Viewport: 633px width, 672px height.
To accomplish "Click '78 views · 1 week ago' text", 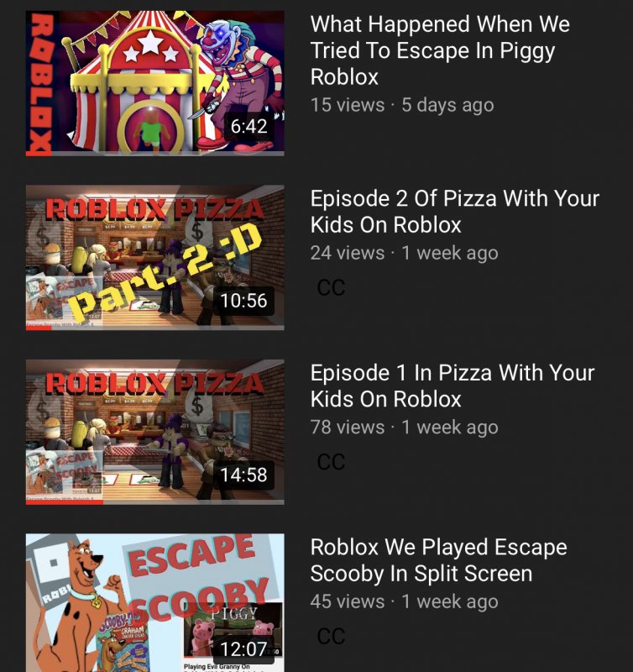I will [405, 428].
